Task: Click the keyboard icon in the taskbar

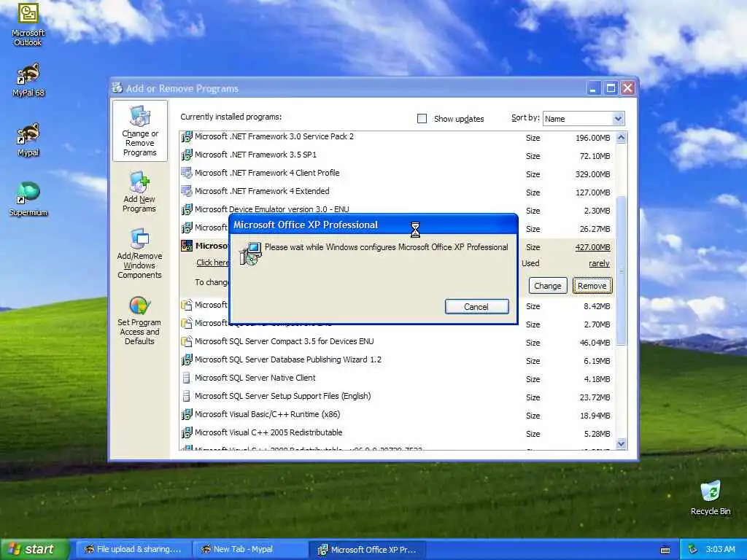Action: [x=665, y=550]
